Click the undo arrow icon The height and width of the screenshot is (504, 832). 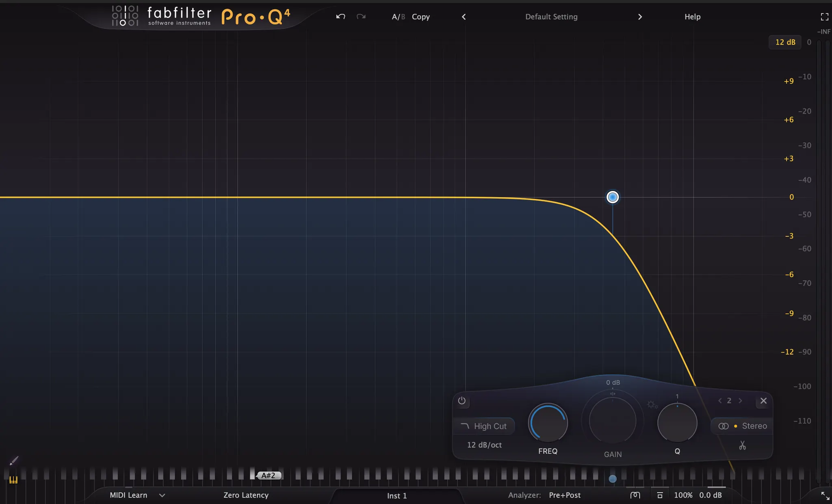click(340, 17)
